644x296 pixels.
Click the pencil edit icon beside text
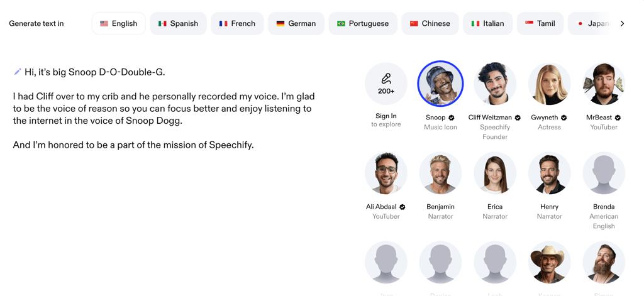(18, 72)
